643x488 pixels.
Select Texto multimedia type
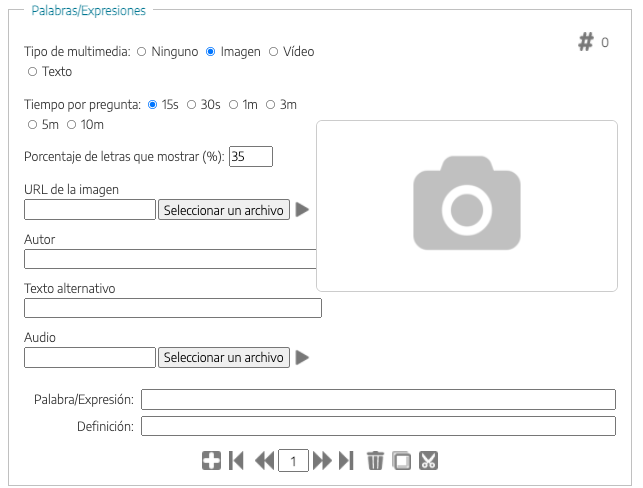point(33,72)
